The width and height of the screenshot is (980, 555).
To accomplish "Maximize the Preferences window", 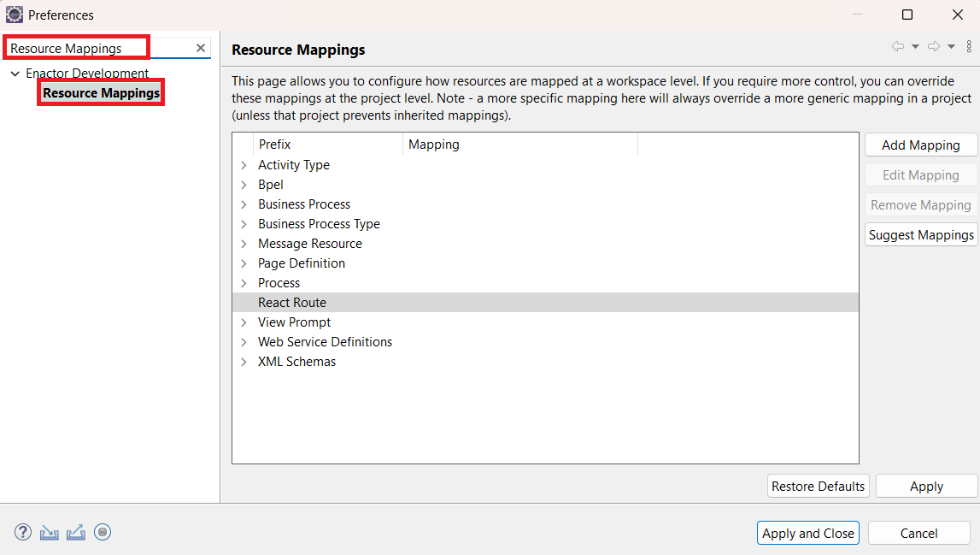I will pyautogui.click(x=907, y=15).
